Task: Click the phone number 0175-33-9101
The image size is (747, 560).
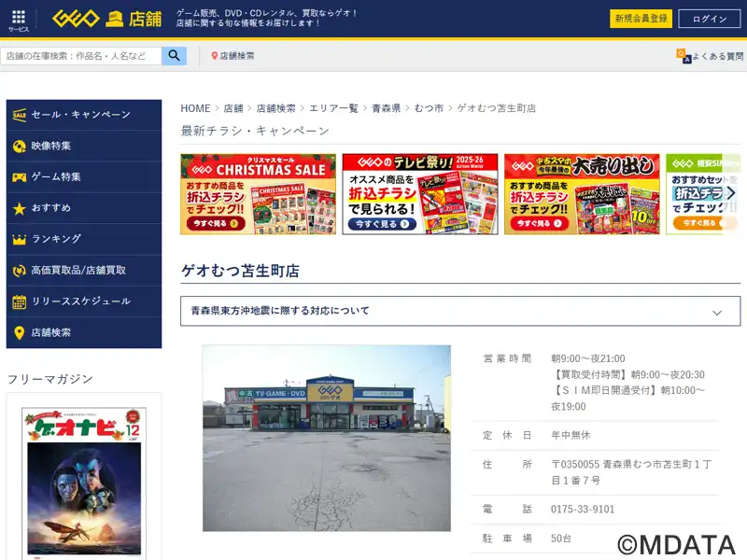Action: [583, 509]
